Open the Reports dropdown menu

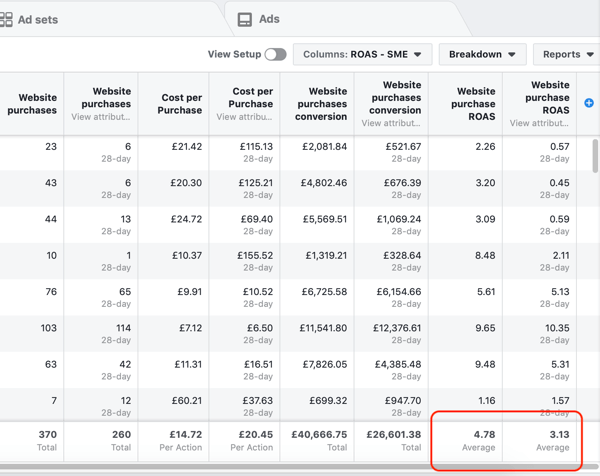coord(566,54)
